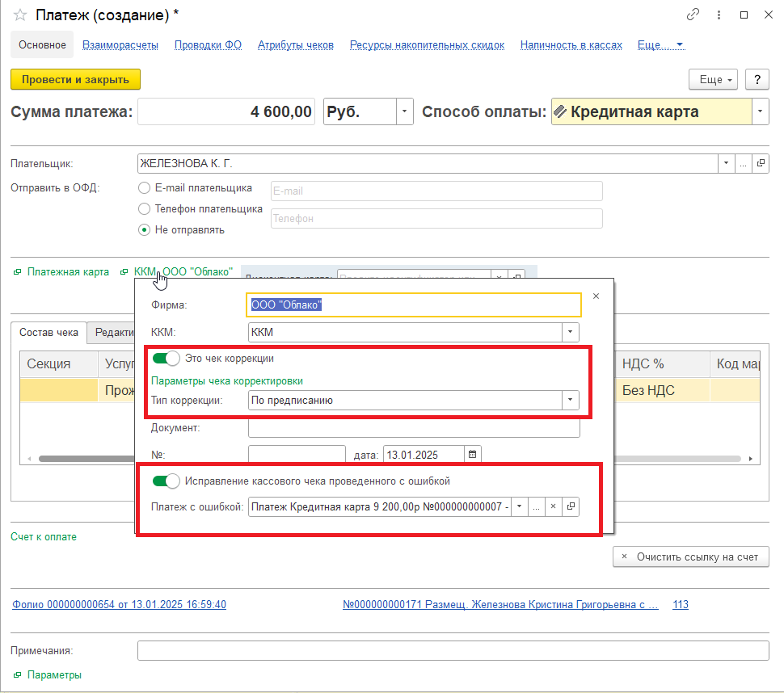Open the Способ оплаты dropdown list

click(761, 112)
